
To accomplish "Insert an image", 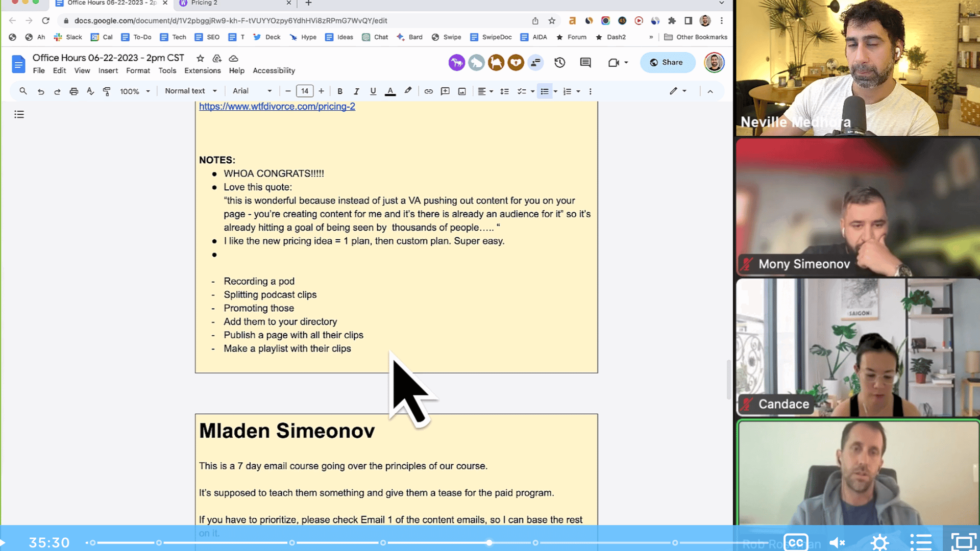I will 462,91.
